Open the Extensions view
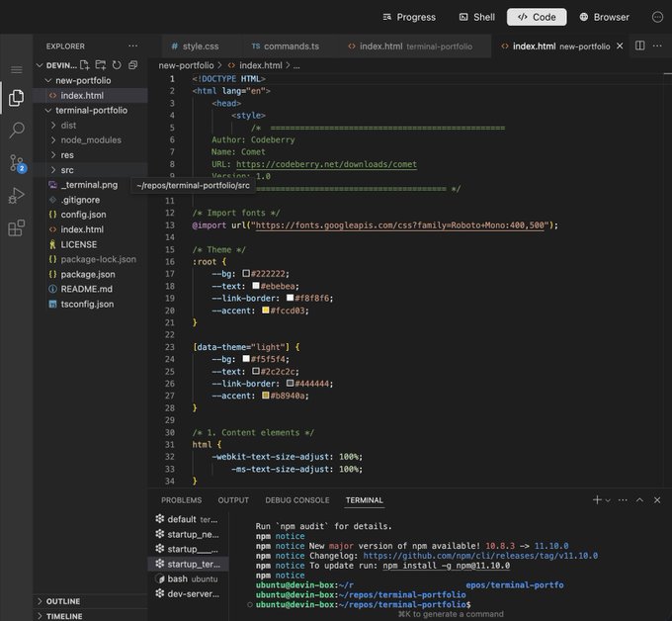 pos(16,228)
